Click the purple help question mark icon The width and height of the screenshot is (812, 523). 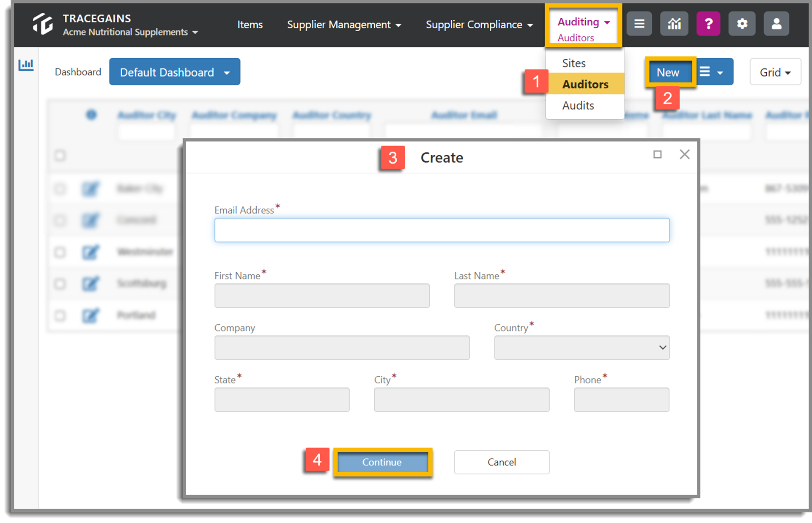[x=708, y=24]
